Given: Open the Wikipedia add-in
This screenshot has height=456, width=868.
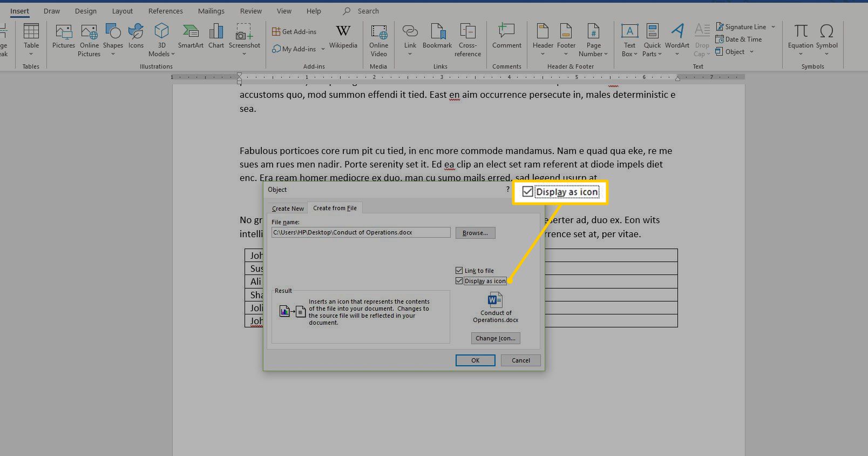Looking at the screenshot, I should [x=343, y=37].
